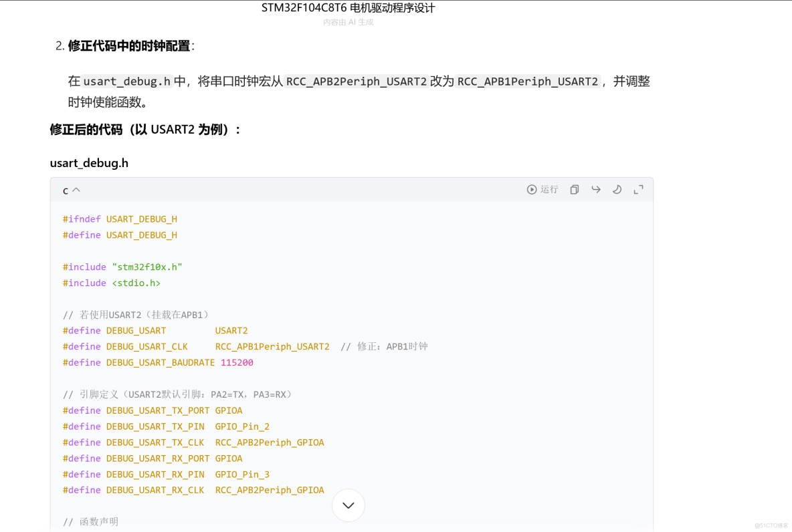
Task: Run the C code snippet
Action: [x=542, y=190]
